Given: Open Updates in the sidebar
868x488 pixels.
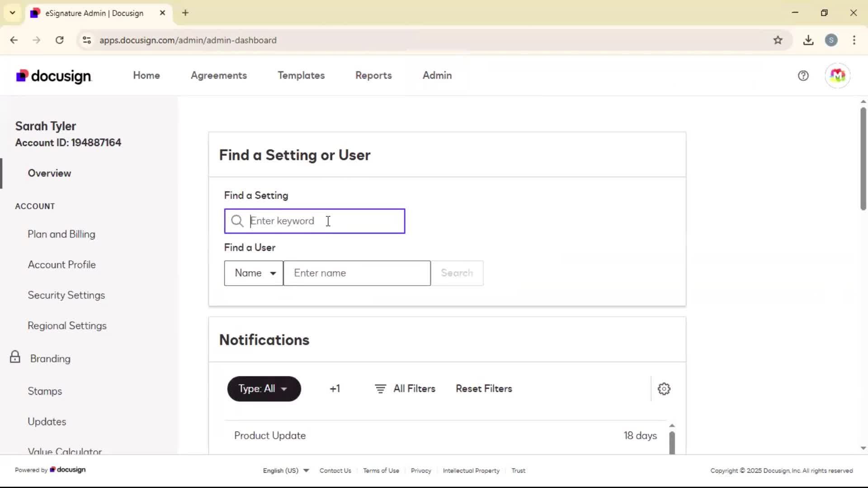Looking at the screenshot, I should coord(47,422).
